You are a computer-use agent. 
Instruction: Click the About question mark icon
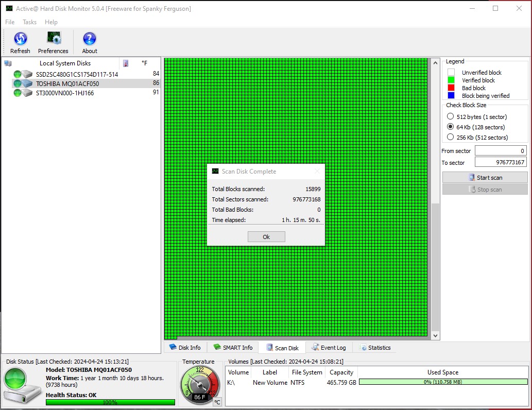[90, 39]
